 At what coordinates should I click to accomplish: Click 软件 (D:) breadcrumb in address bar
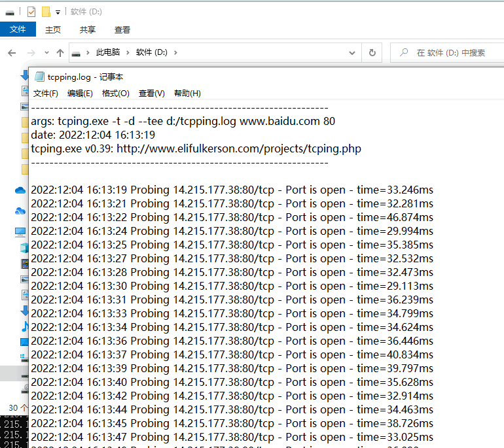pyautogui.click(x=151, y=52)
